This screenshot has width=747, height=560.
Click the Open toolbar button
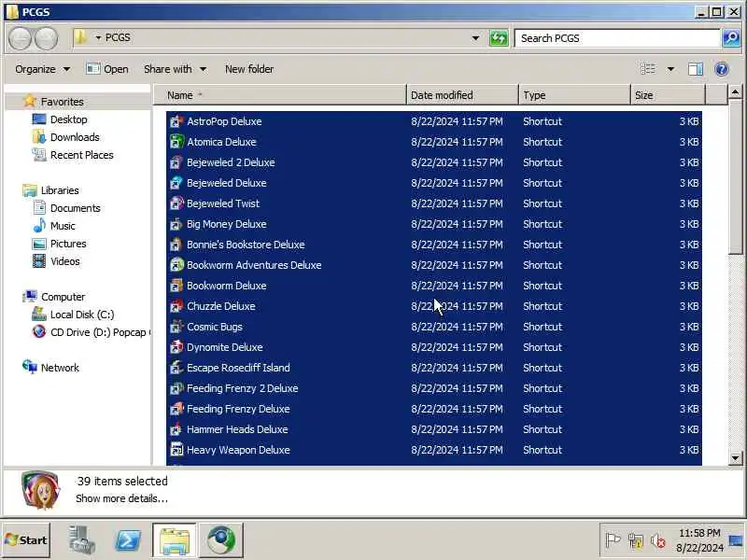coord(107,69)
